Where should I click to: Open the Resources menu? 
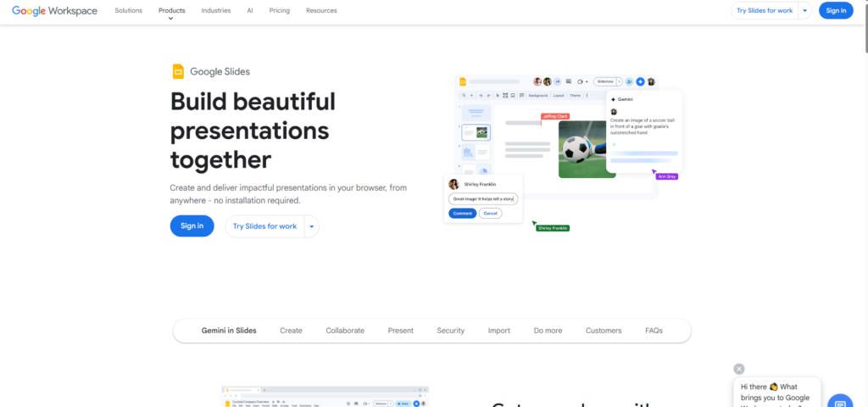click(321, 10)
